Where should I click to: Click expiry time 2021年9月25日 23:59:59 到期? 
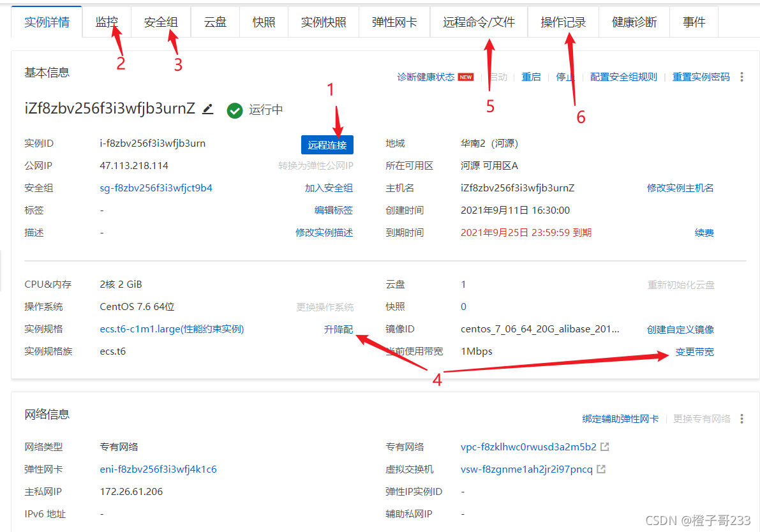pos(526,233)
